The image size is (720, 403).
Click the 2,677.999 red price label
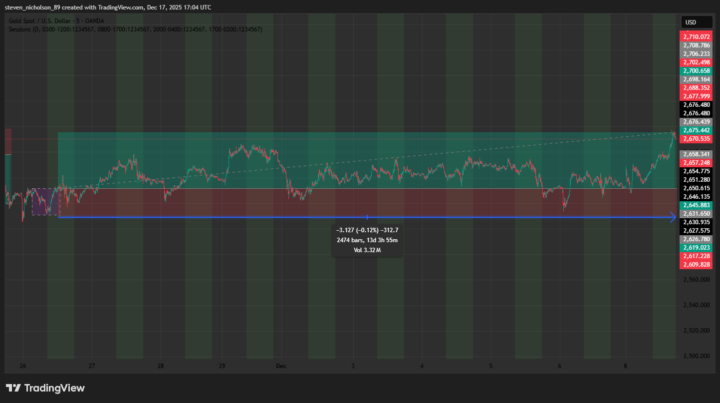tap(696, 96)
